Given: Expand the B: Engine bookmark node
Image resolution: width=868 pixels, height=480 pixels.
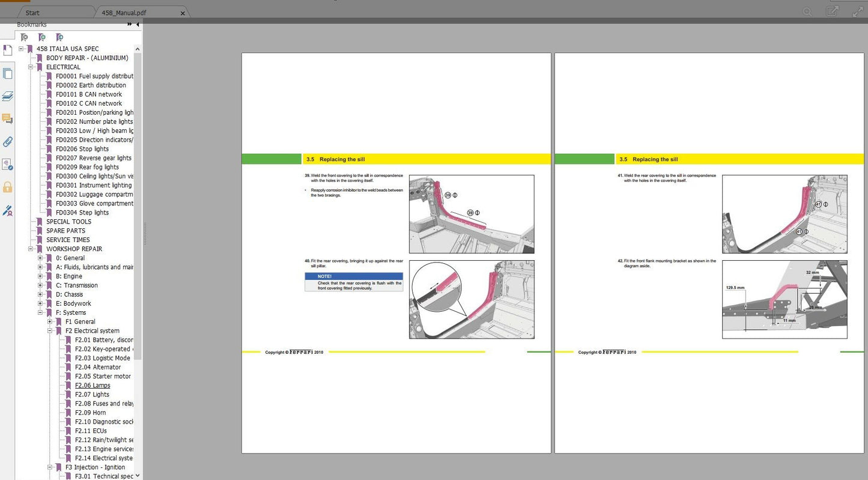Looking at the screenshot, I should (41, 276).
